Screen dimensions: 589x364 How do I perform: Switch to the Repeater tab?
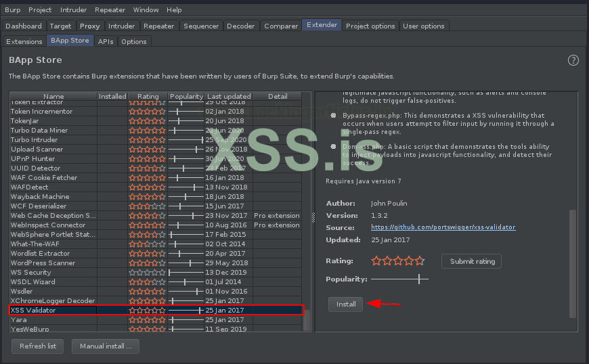[158, 26]
